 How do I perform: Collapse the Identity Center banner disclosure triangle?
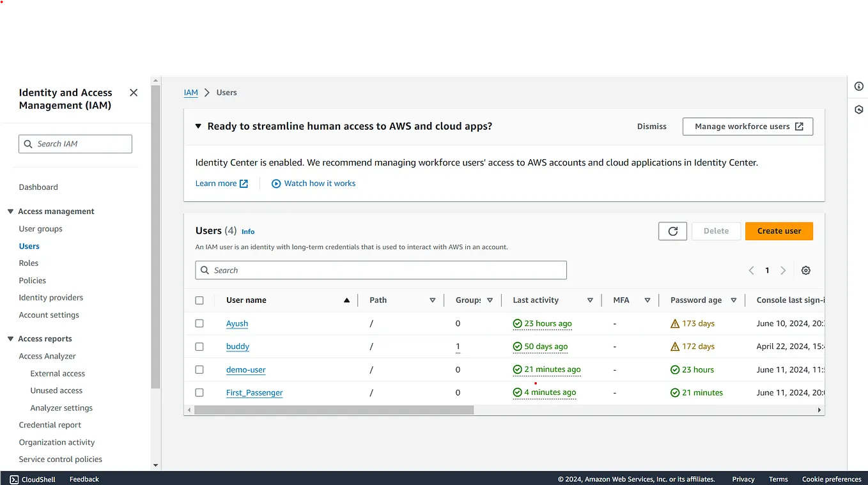point(198,126)
